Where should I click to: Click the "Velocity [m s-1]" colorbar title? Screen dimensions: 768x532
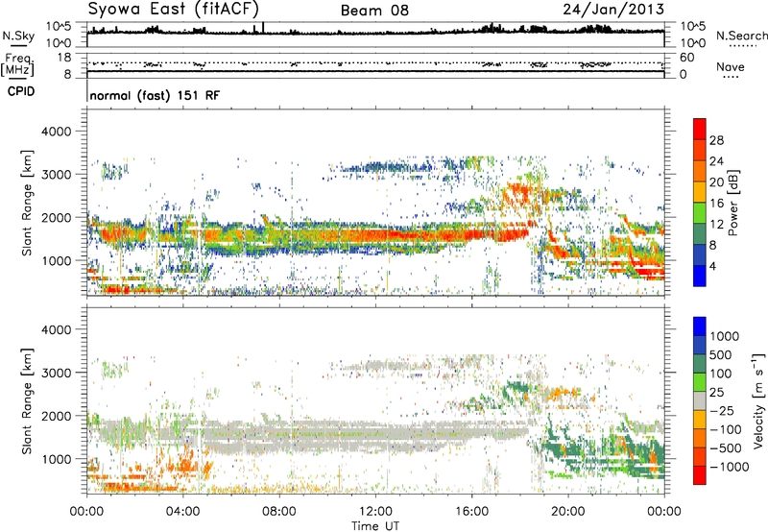click(x=758, y=400)
